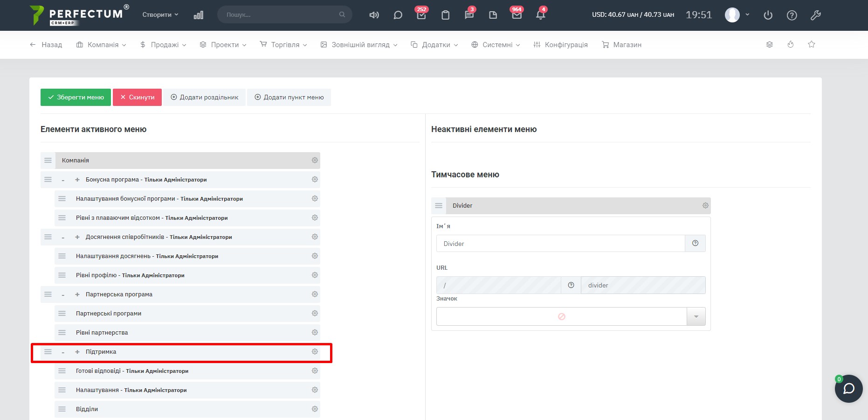
Task: Click Додати пункт меню button
Action: (x=289, y=98)
